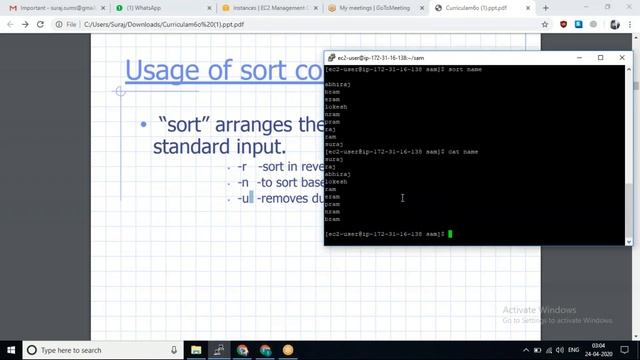Close the Curriculam6o pdf tab
This screenshot has height=360, width=640.
528,8
